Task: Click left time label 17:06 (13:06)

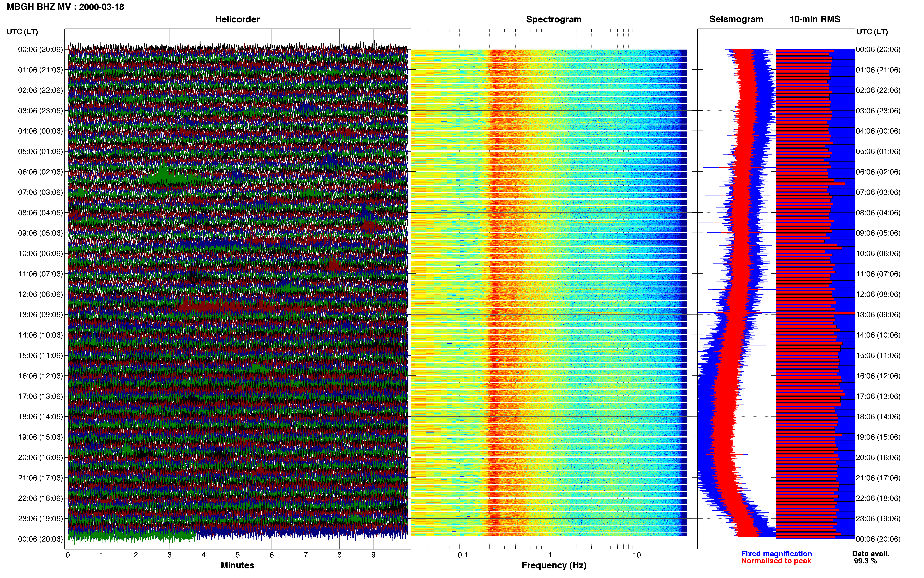Action: [x=41, y=396]
